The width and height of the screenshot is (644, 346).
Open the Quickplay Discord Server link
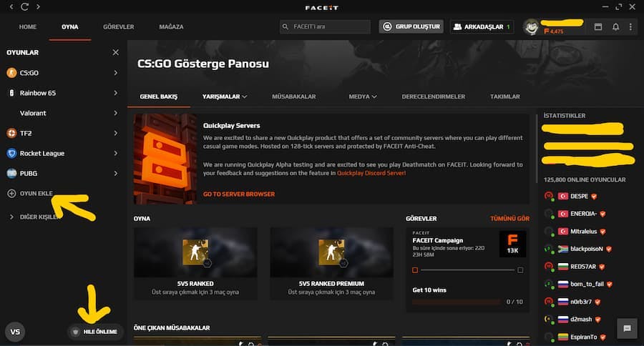coord(371,173)
